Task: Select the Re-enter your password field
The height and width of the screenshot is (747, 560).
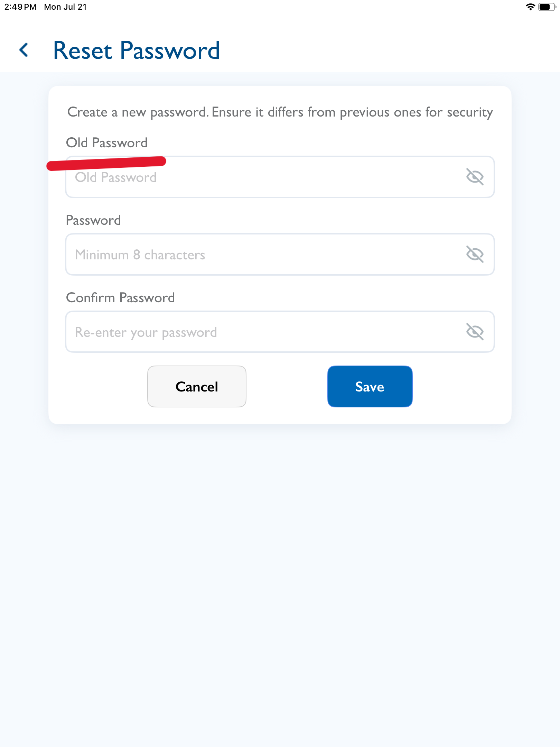Action: click(280, 332)
